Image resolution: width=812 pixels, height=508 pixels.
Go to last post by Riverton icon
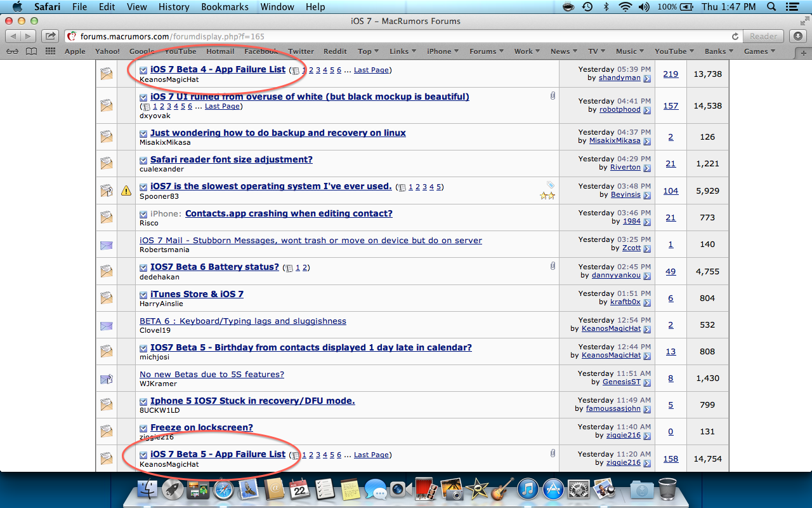pos(647,168)
